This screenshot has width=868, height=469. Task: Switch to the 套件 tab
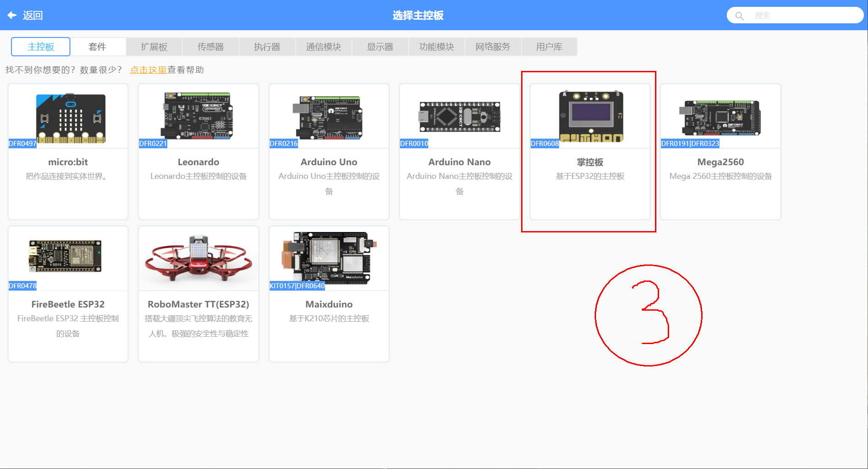97,47
